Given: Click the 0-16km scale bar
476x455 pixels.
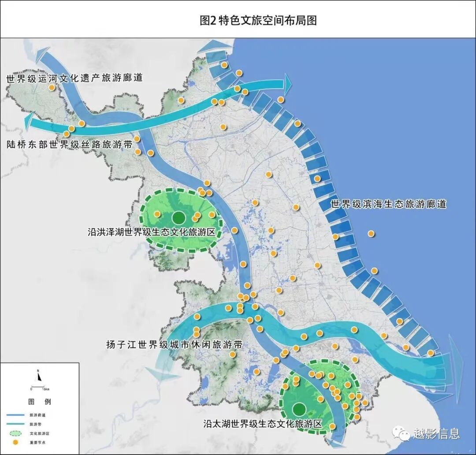Looking at the screenshot, I should (38, 387).
